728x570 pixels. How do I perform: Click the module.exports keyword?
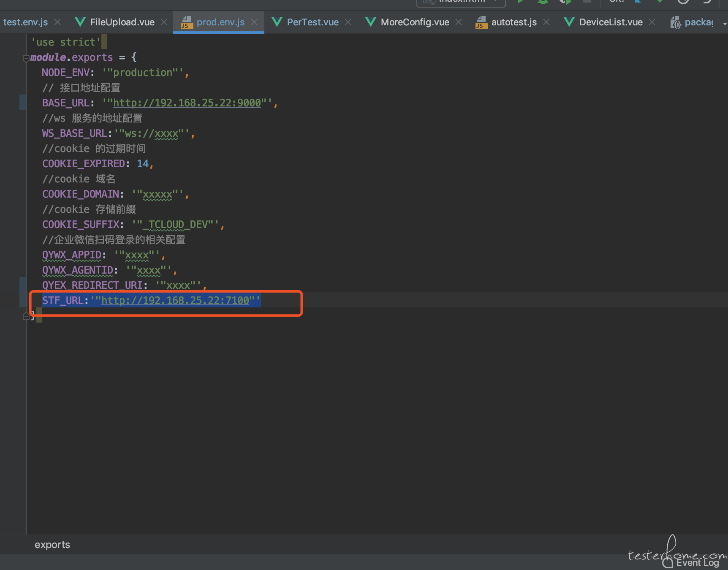[x=71, y=57]
